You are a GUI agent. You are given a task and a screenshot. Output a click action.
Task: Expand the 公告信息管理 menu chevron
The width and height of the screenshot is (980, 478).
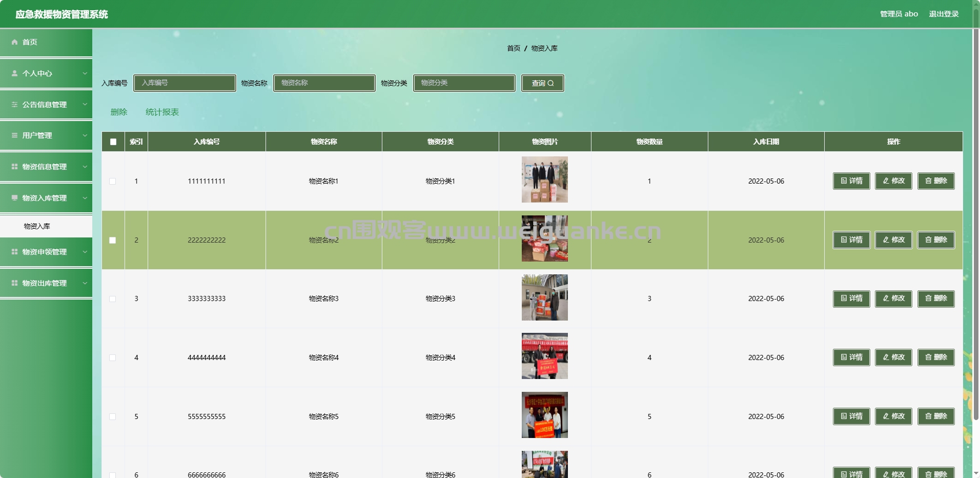[85, 104]
